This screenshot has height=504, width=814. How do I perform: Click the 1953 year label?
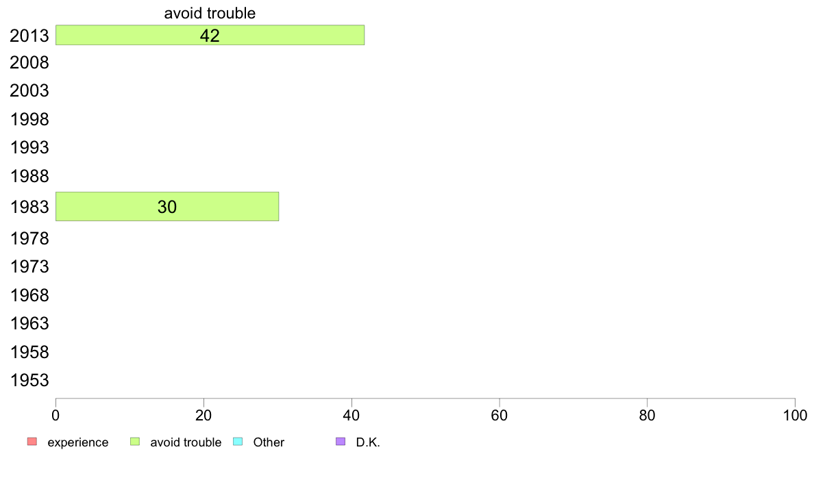pyautogui.click(x=29, y=381)
